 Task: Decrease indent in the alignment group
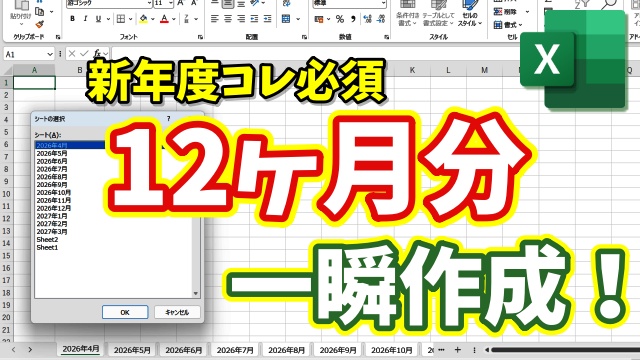tap(254, 19)
